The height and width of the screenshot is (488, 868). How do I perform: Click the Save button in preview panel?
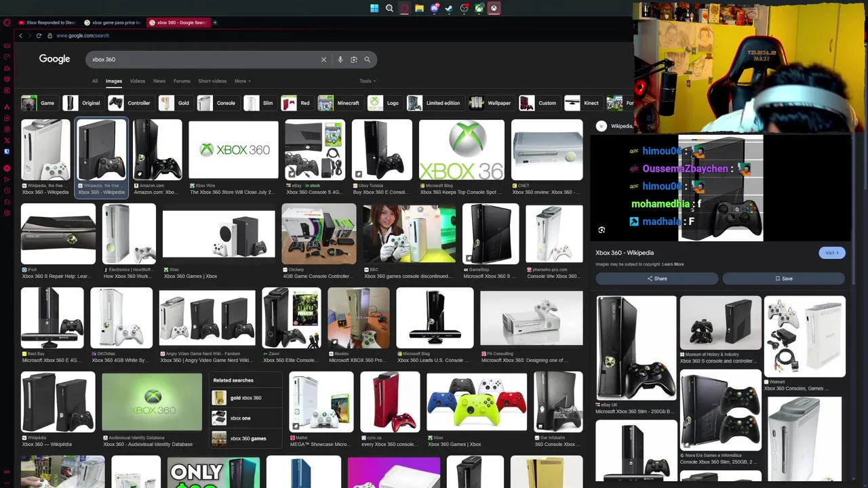pos(783,279)
